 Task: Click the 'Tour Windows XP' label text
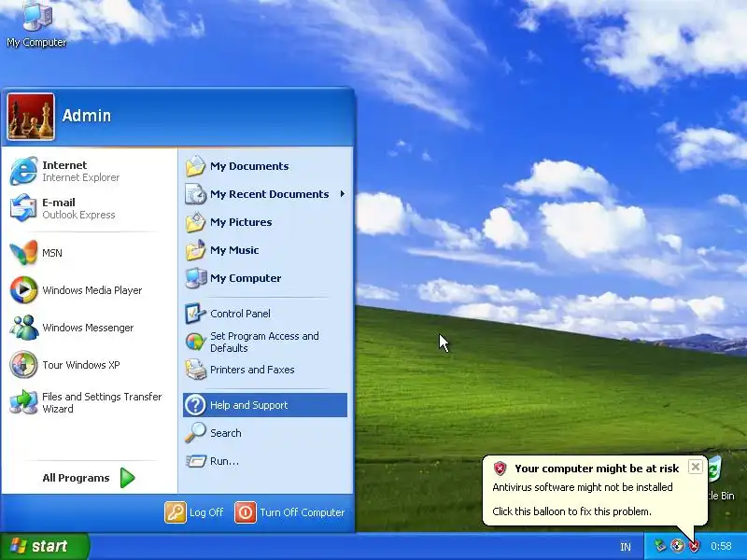tap(81, 365)
